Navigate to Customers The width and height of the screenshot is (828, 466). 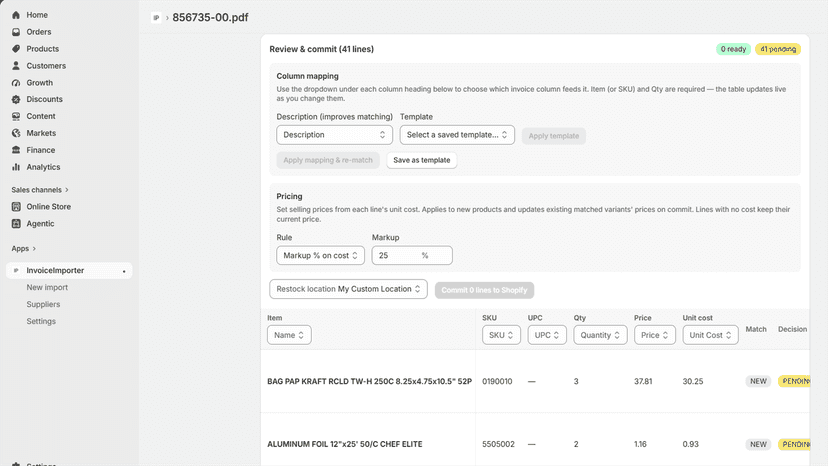[x=46, y=66]
